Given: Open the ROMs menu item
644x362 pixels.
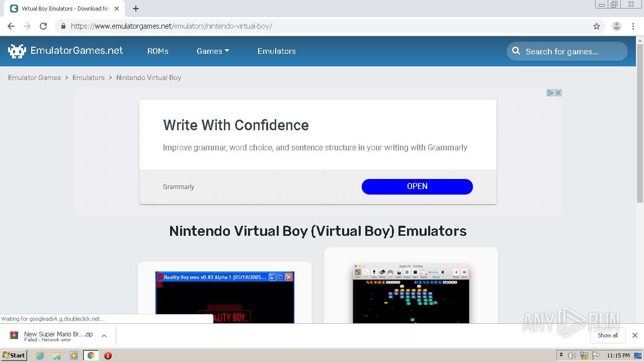Looking at the screenshot, I should pyautogui.click(x=158, y=51).
